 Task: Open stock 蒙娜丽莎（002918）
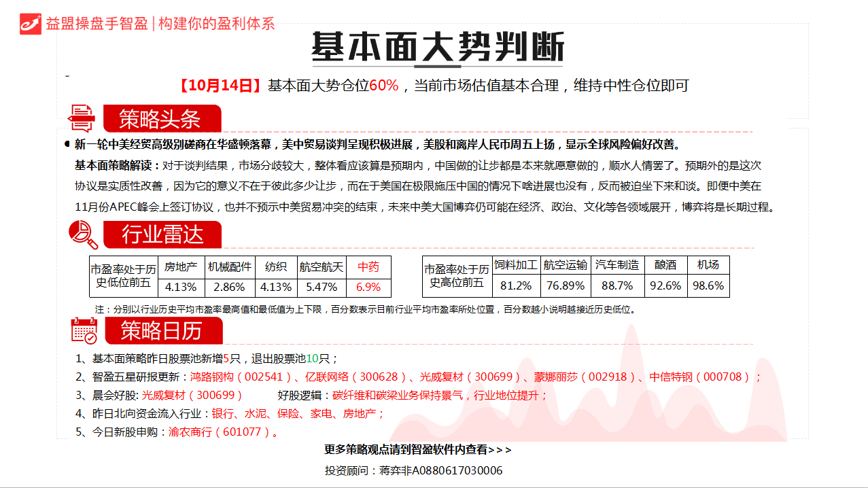[584, 377]
